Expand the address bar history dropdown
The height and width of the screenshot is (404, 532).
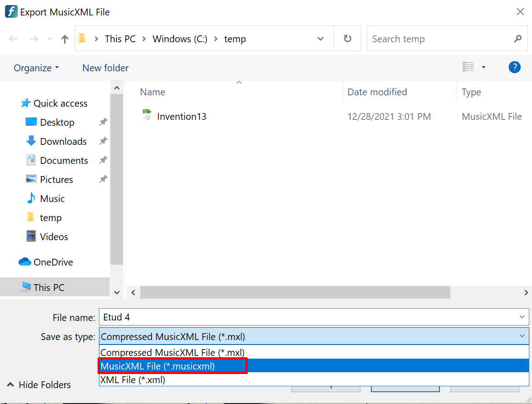point(320,39)
